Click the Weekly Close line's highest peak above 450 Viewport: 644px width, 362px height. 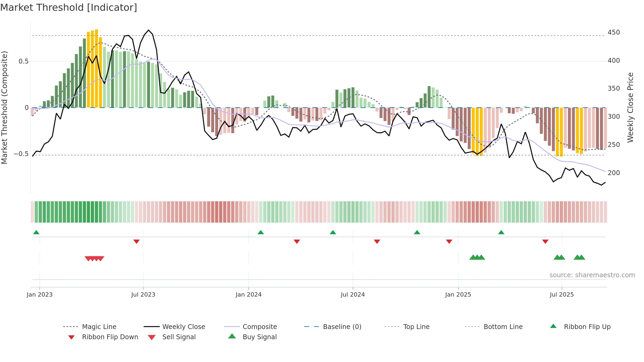148,30
